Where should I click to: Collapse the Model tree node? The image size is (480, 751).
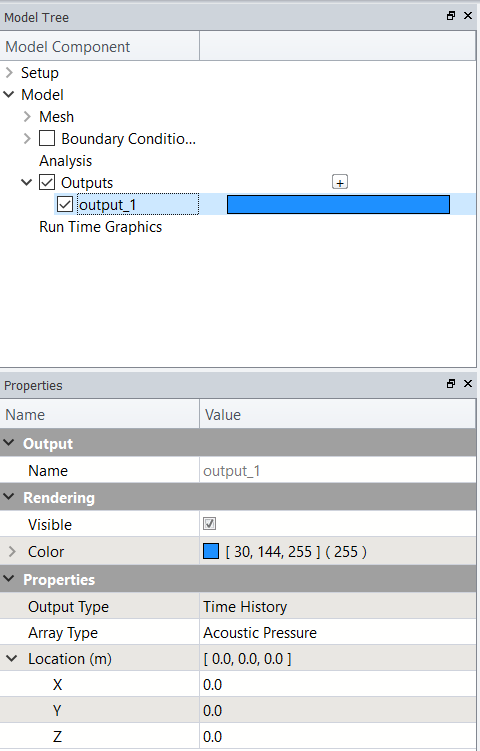[9, 95]
